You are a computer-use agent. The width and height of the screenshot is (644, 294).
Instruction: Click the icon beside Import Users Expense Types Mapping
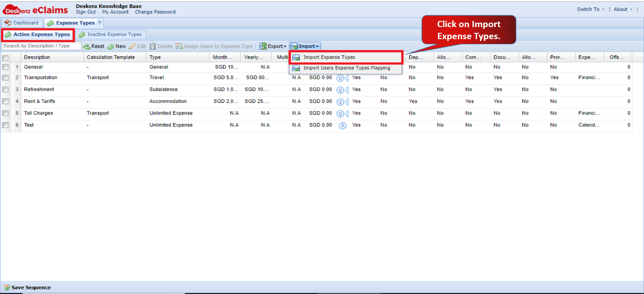click(296, 68)
